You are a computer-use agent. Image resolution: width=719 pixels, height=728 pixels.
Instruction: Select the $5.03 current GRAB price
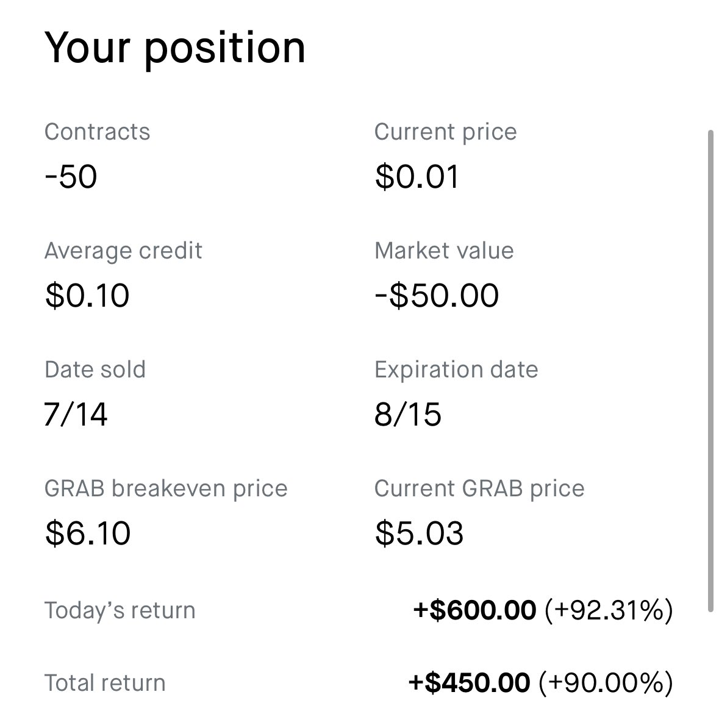(x=419, y=533)
